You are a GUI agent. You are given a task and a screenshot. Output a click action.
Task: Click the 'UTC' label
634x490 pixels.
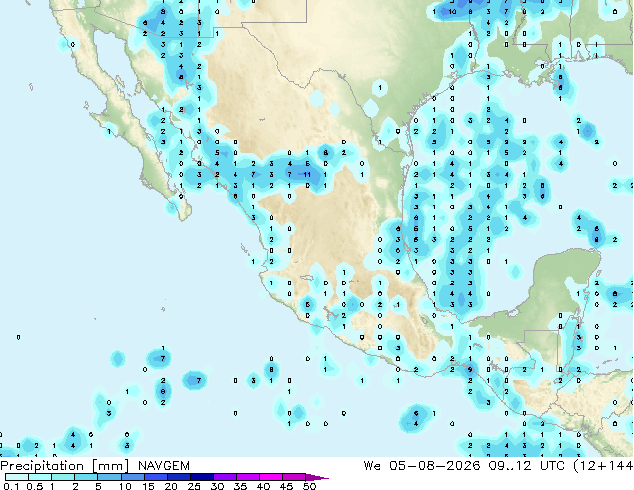pyautogui.click(x=552, y=466)
